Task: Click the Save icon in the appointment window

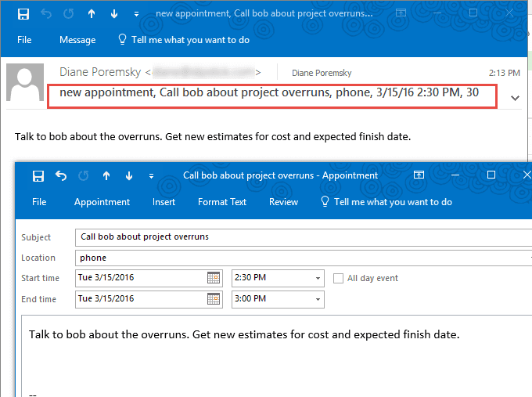Action: tap(38, 176)
